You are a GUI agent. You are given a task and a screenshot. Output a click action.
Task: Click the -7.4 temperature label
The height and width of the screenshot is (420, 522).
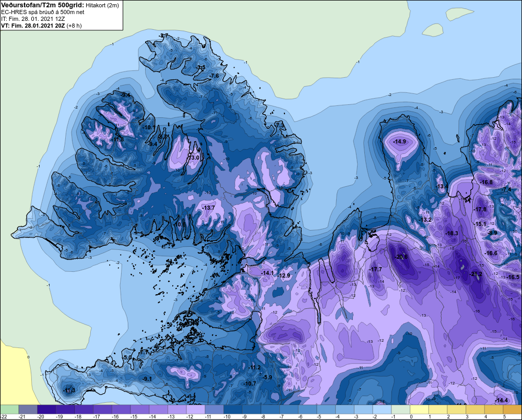506,189
